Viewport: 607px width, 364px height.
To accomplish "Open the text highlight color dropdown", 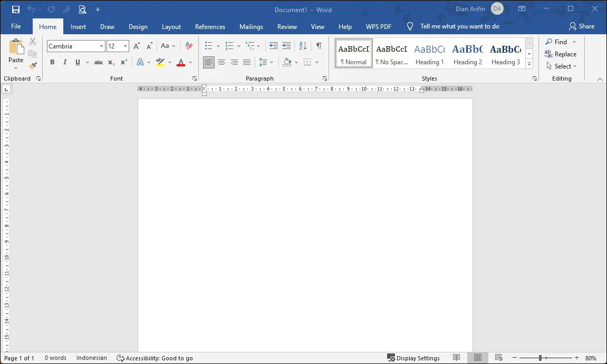I will (x=169, y=62).
